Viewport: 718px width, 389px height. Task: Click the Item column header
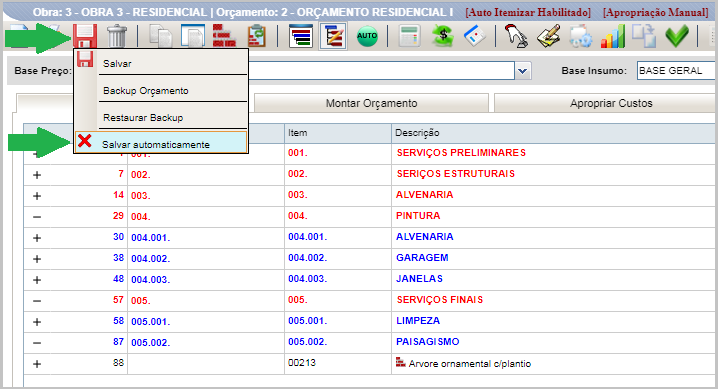pyautogui.click(x=338, y=133)
